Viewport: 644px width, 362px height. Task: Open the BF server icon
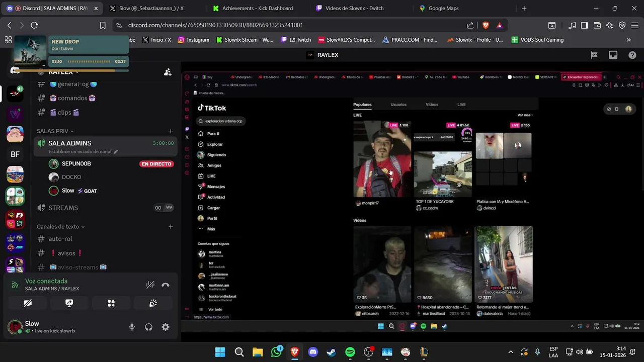pos(15,154)
